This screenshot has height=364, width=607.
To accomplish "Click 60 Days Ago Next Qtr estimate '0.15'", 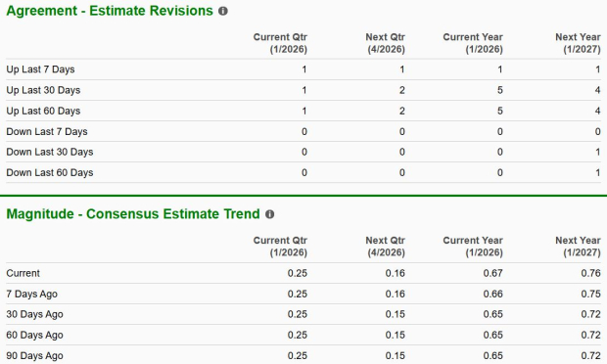I will 396,335.
